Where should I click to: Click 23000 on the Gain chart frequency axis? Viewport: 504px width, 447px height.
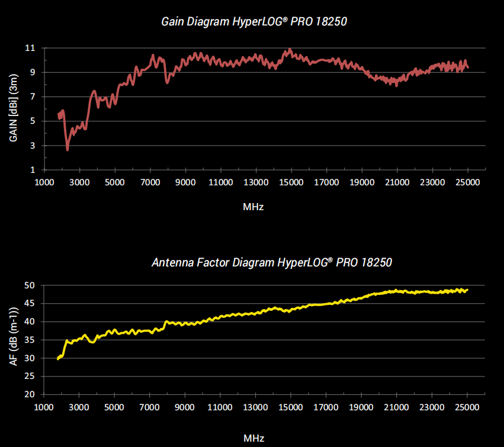pos(433,182)
